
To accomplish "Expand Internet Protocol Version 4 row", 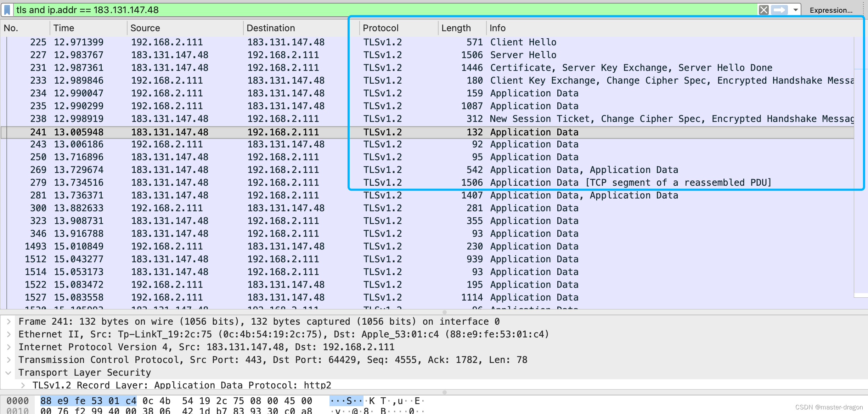I will click(x=9, y=347).
